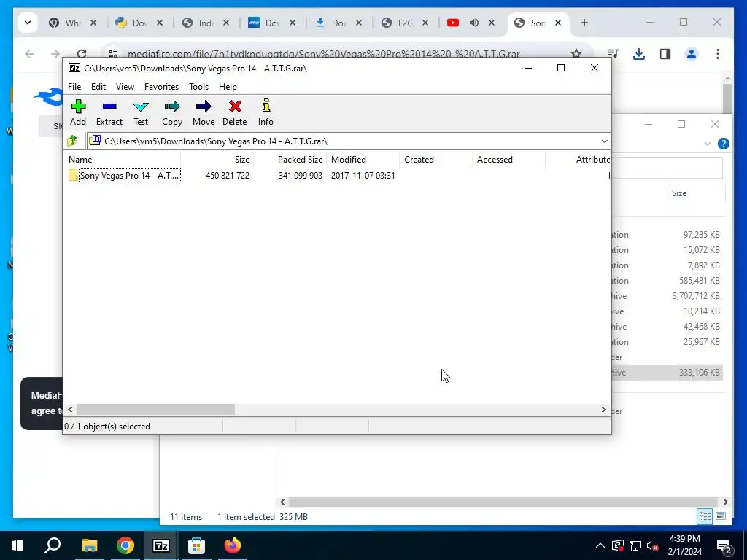Reload the MediaFire page
The image size is (747, 560).
click(82, 54)
